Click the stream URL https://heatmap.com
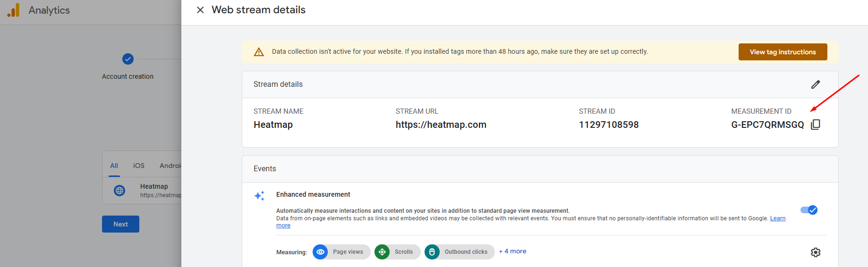Screen dimensions: 868x267 pyautogui.click(x=441, y=125)
